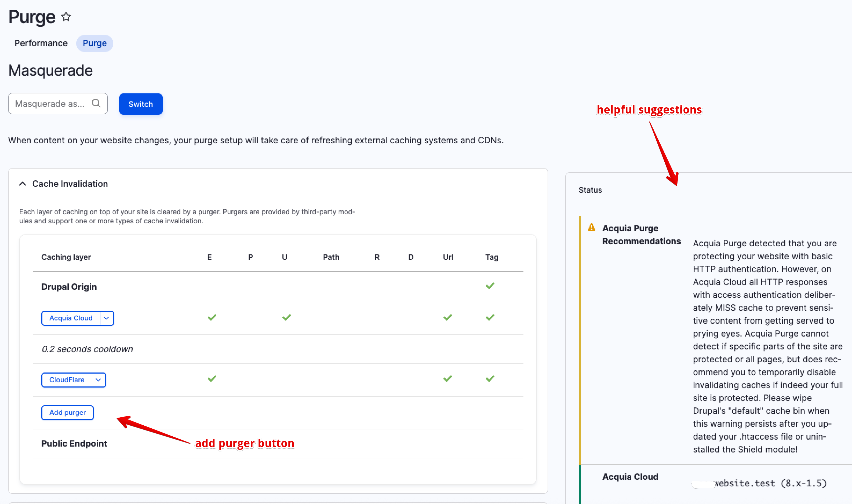This screenshot has width=852, height=504.
Task: Click Acquia Cloud's E column checkmark
Action: coord(212,317)
